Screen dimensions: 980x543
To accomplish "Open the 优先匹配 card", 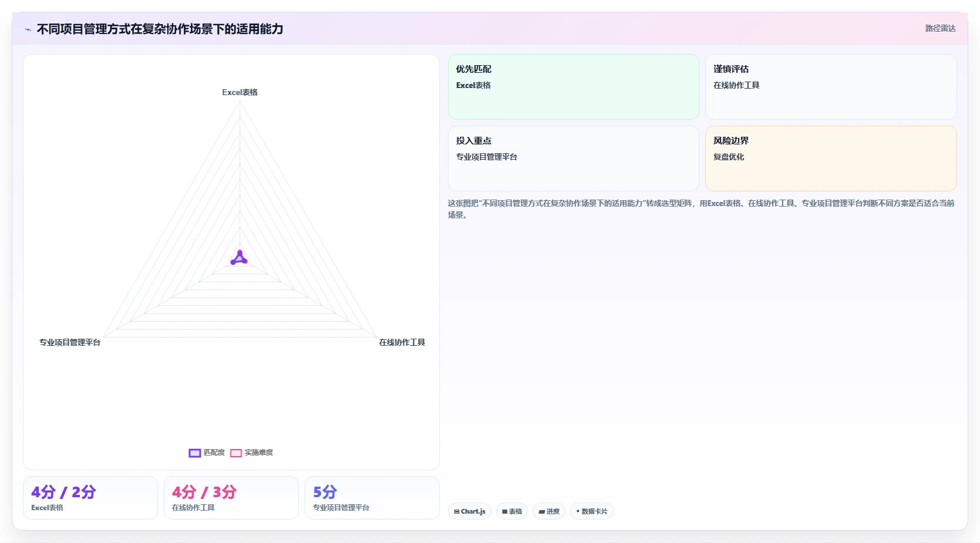I will coord(573,87).
